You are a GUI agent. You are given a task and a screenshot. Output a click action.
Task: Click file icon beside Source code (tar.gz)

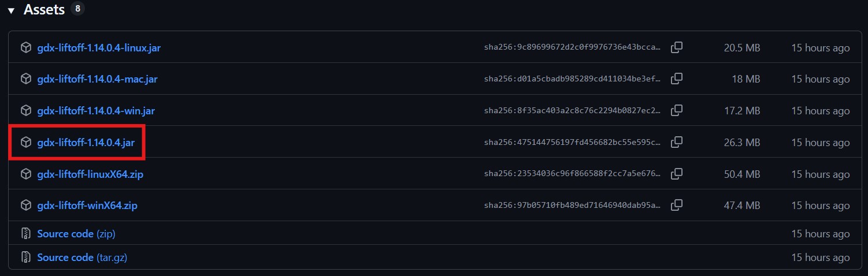click(x=25, y=258)
